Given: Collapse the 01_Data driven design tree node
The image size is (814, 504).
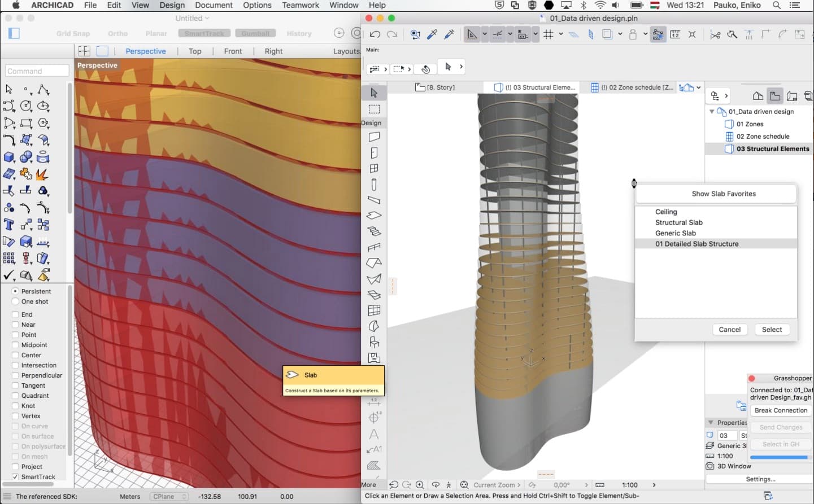Looking at the screenshot, I should coord(712,112).
